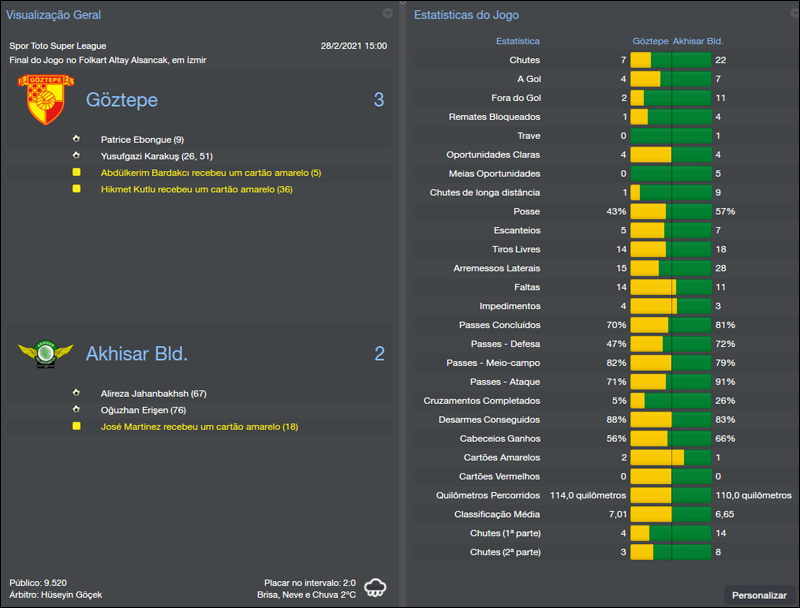Open the Visualização Geral panel options menu
Viewport: 800px width, 608px height.
(x=387, y=14)
